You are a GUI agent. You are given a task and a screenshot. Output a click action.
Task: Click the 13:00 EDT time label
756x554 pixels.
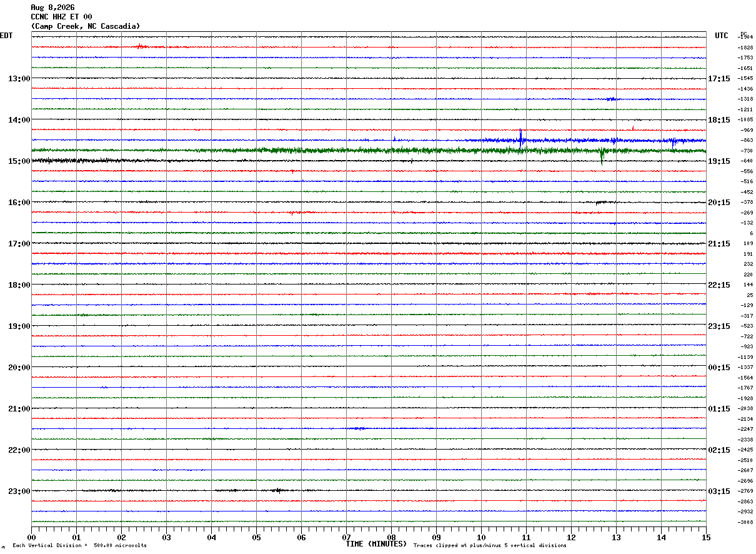19,78
